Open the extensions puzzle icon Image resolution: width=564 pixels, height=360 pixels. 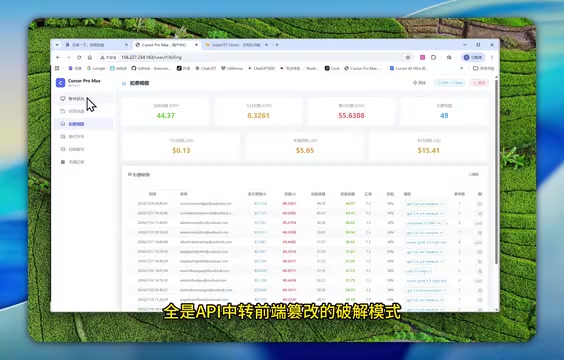click(433, 57)
